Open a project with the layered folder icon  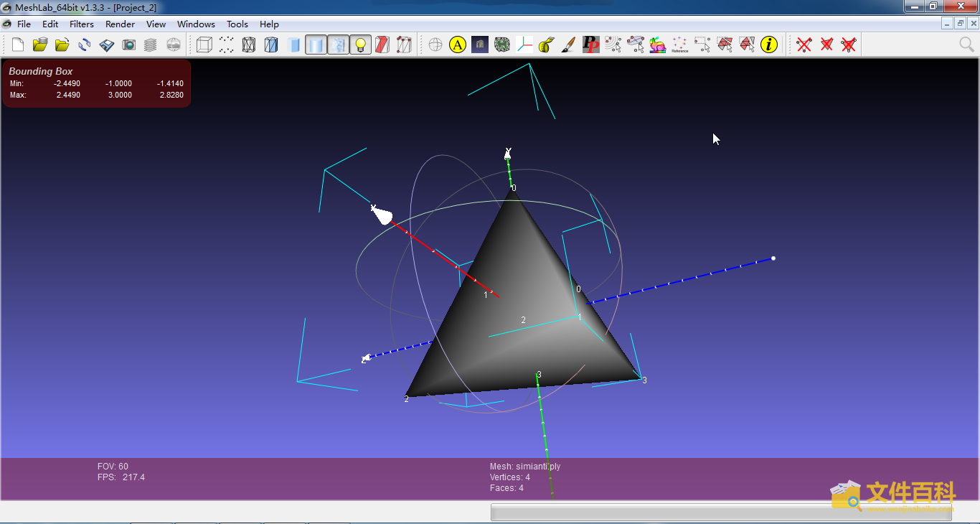coord(40,45)
